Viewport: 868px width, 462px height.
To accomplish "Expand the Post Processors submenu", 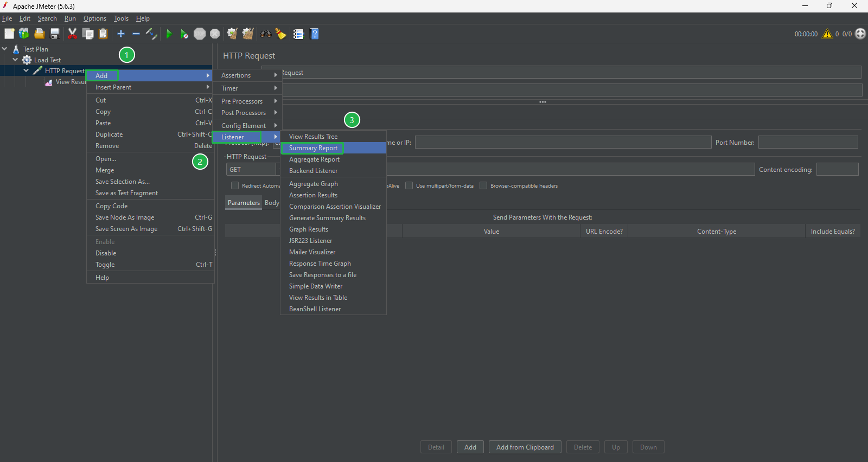I will pos(247,113).
